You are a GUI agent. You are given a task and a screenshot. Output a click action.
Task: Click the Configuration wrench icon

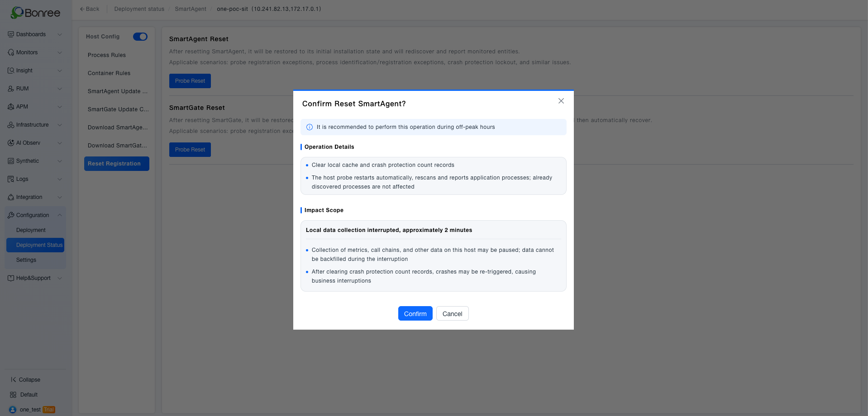click(x=11, y=215)
